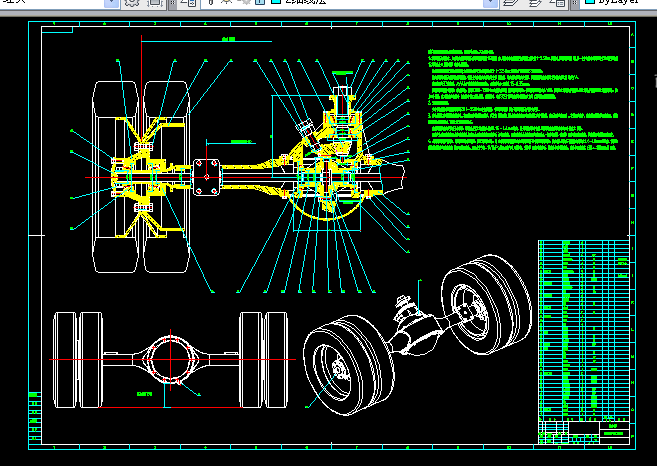This screenshot has height=466, width=657.
Task: Click the workspace settings gear icon
Action: tap(132, 3)
